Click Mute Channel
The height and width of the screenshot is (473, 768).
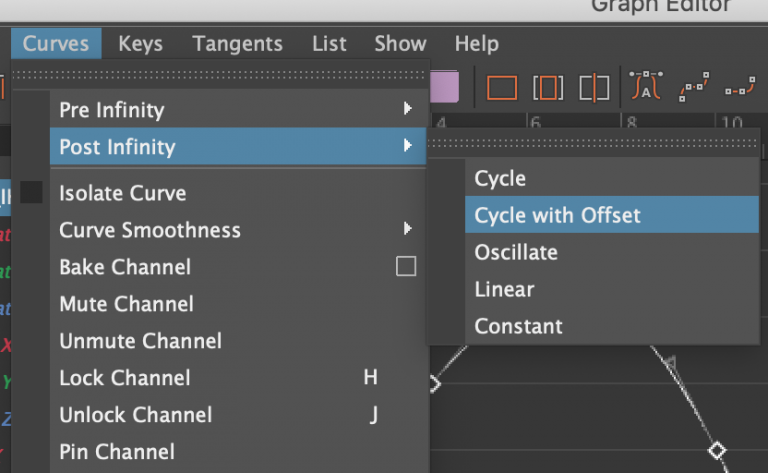126,304
